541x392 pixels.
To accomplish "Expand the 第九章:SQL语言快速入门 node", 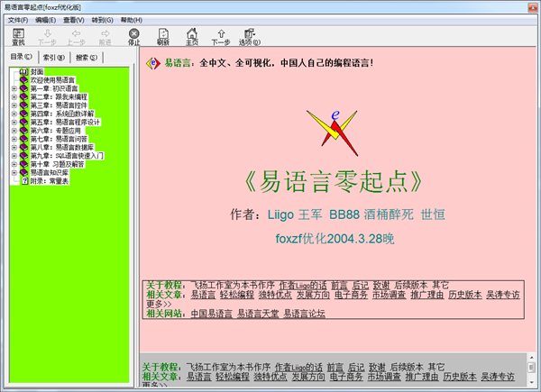I will pos(14,156).
